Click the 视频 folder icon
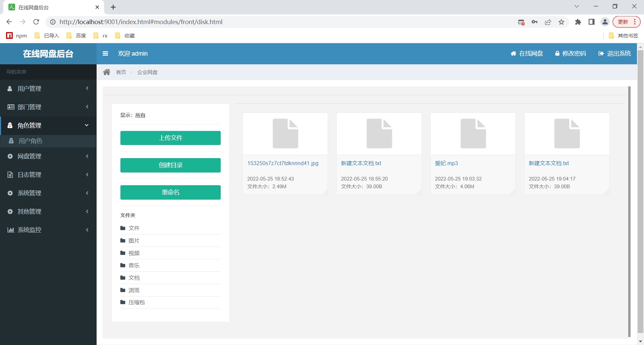This screenshot has width=644, height=345. 123,253
